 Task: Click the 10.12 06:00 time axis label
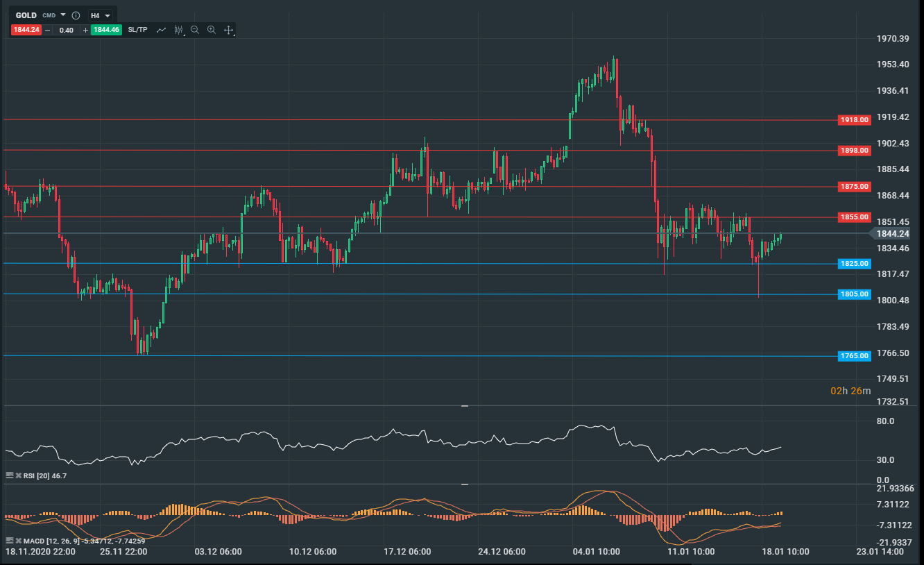(x=313, y=552)
